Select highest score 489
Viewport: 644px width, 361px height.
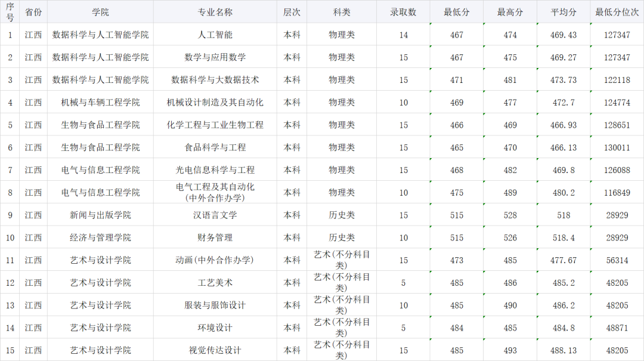pyautogui.click(x=510, y=192)
